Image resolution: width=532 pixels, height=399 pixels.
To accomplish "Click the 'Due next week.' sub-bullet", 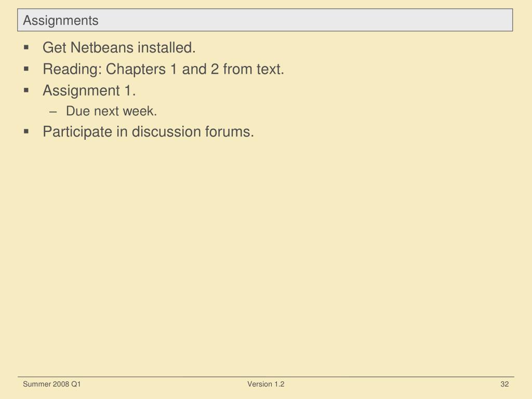I will [111, 111].
